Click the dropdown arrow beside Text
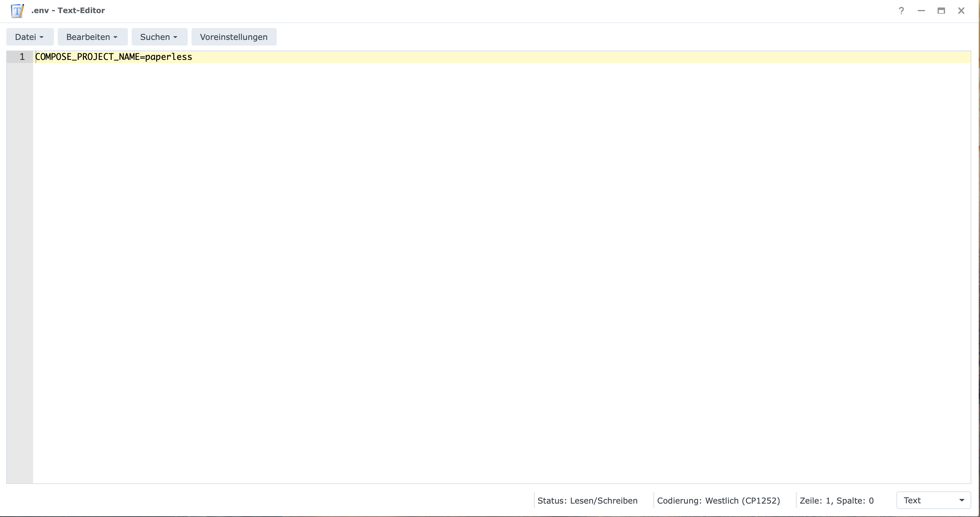980x517 pixels. tap(962, 500)
